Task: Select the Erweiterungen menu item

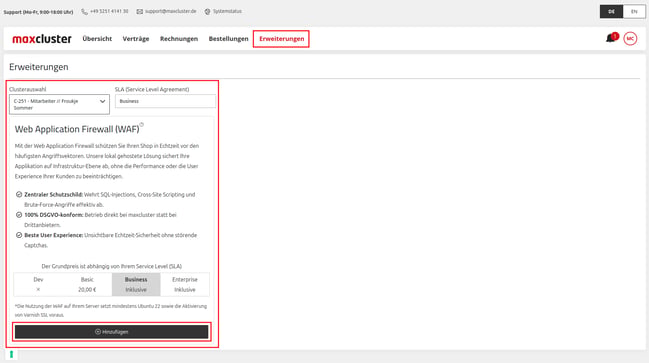Action: click(x=281, y=39)
